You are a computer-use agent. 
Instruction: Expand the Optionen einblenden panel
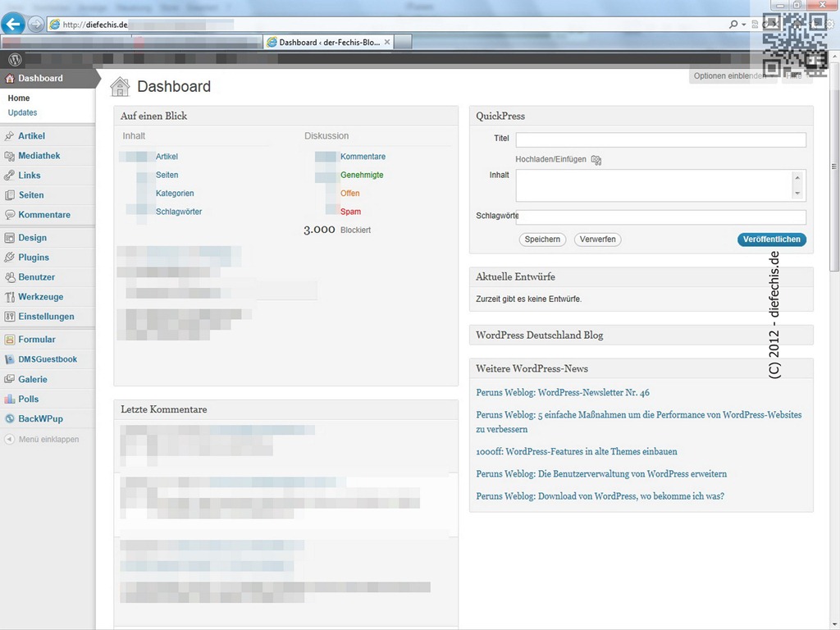[732, 76]
